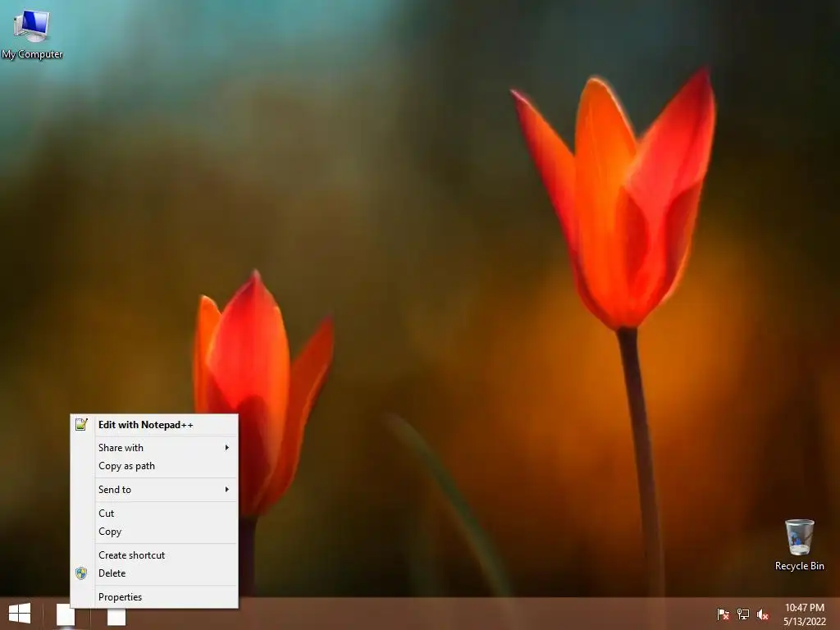Click the second blank taskbar icon
This screenshot has height=630, width=840.
pos(116,617)
